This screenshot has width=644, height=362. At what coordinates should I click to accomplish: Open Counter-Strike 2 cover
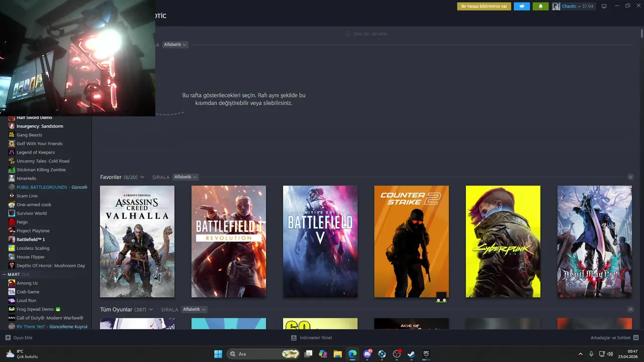click(x=412, y=241)
